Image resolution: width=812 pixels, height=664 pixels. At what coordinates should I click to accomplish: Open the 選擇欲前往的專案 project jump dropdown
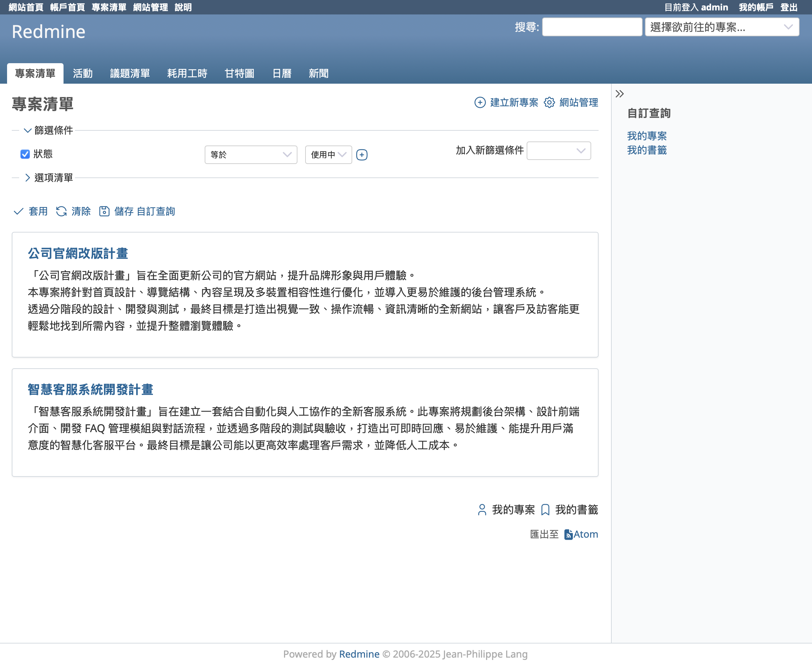point(722,27)
